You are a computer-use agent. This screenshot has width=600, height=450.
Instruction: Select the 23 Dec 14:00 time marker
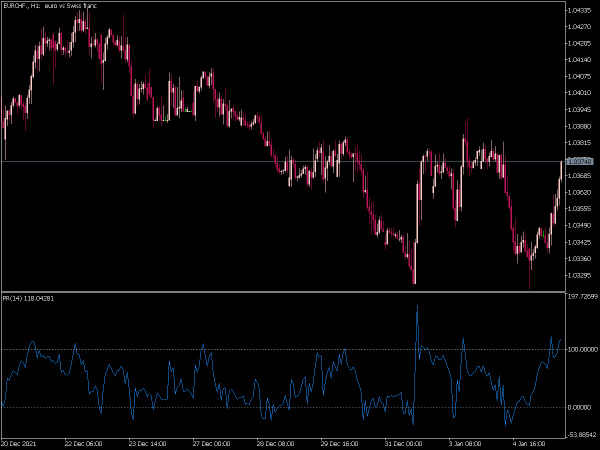[x=147, y=444]
